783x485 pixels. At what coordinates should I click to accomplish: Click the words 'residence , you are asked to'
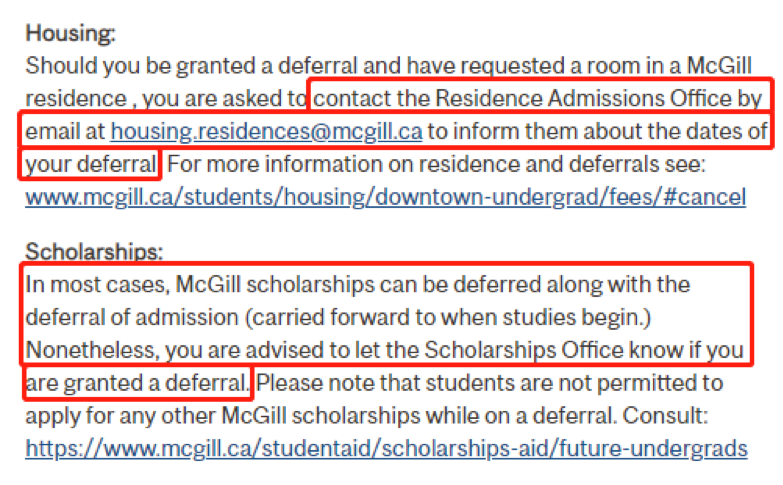click(x=166, y=98)
